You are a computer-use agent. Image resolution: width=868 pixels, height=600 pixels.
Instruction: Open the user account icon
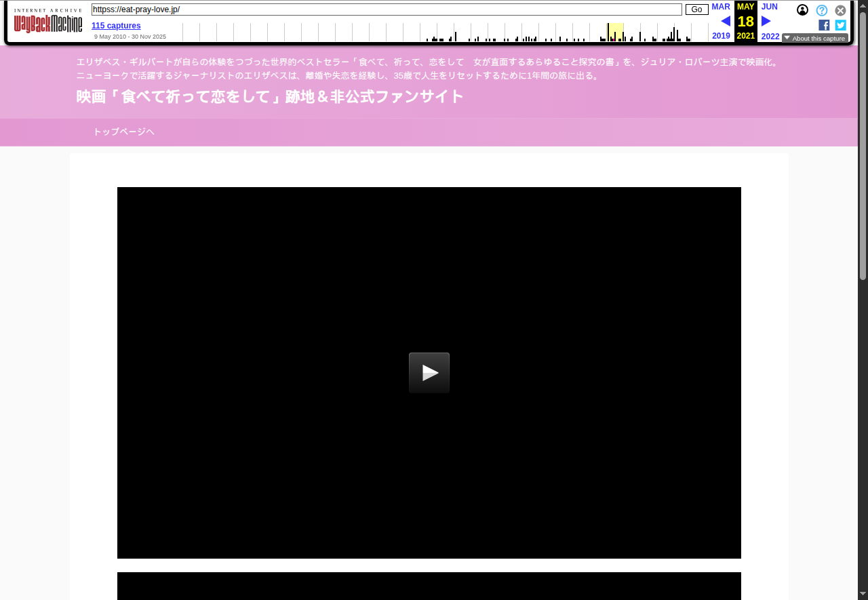coord(802,10)
